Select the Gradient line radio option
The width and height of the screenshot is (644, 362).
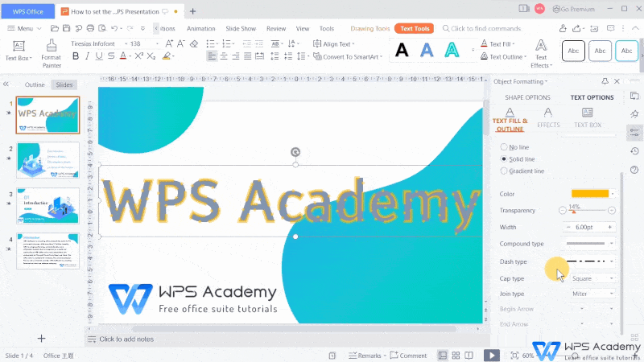coord(504,171)
